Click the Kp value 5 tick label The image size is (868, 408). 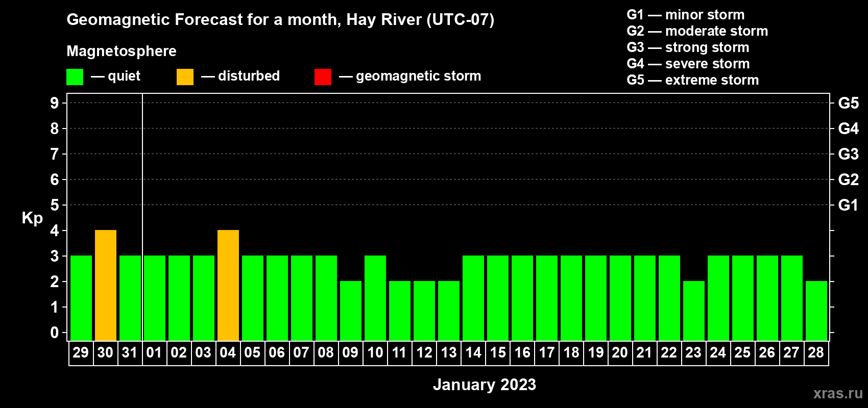(x=55, y=205)
